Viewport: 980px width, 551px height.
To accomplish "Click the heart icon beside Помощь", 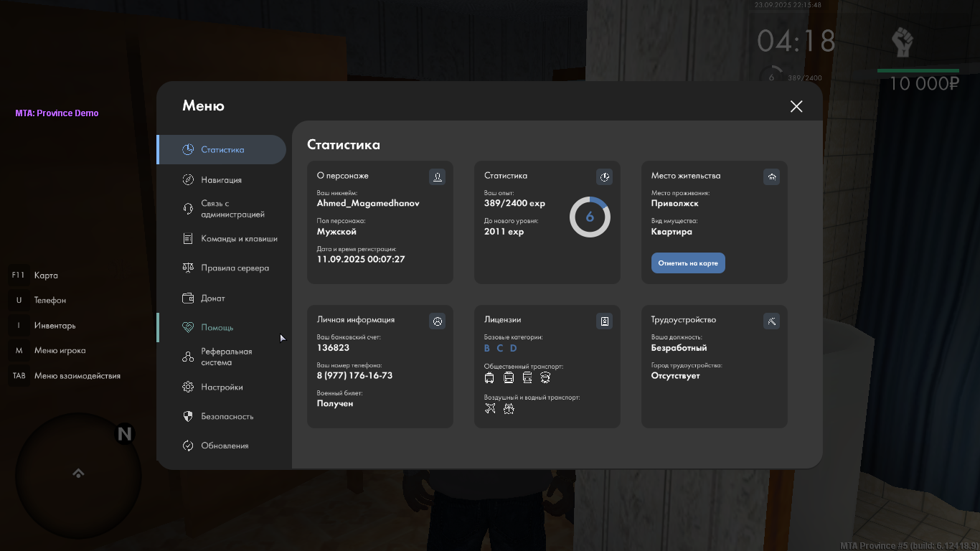I will tap(188, 327).
